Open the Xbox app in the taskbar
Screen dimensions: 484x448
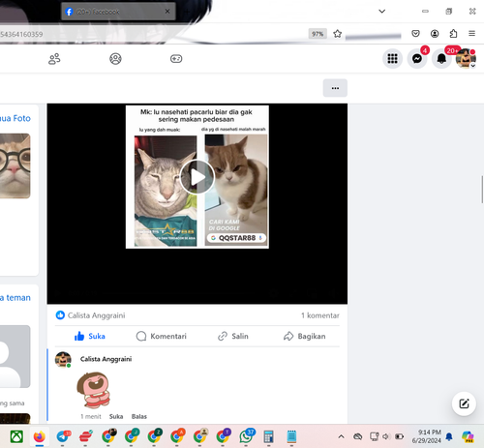click(16, 436)
